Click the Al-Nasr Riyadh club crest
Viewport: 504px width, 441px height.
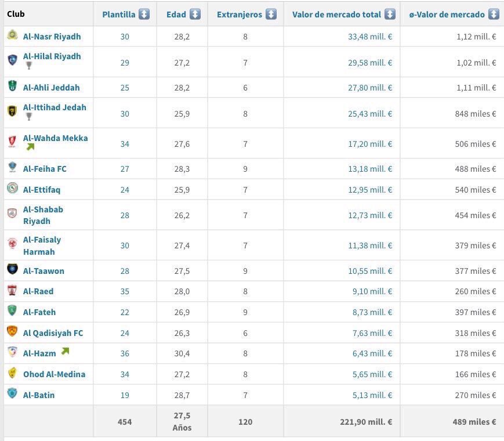pos(12,35)
